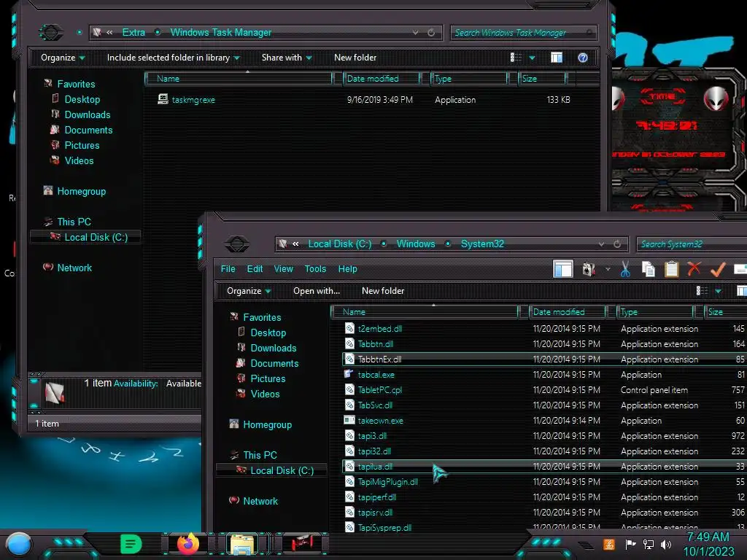Viewport: 747px width, 560px height.
Task: Expand address history dropdown in Task Manager address bar
Action: (415, 32)
